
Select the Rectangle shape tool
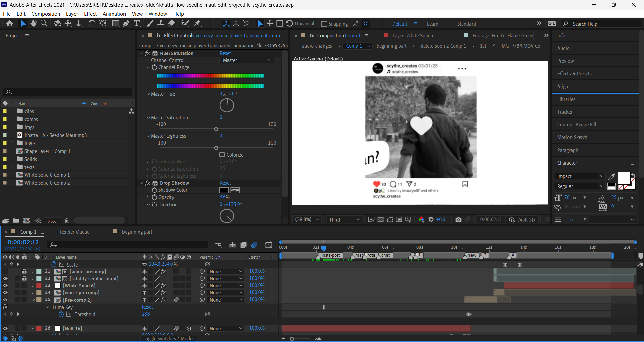tap(115, 23)
